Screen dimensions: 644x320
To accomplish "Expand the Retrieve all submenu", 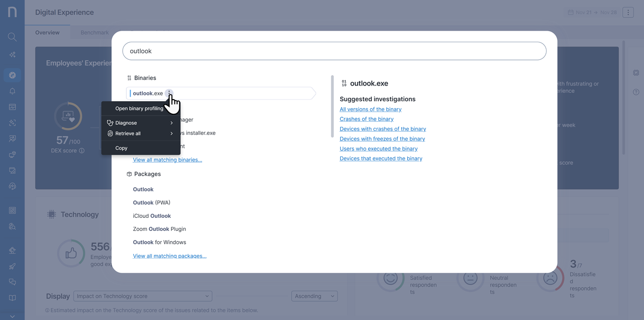I will click(141, 133).
